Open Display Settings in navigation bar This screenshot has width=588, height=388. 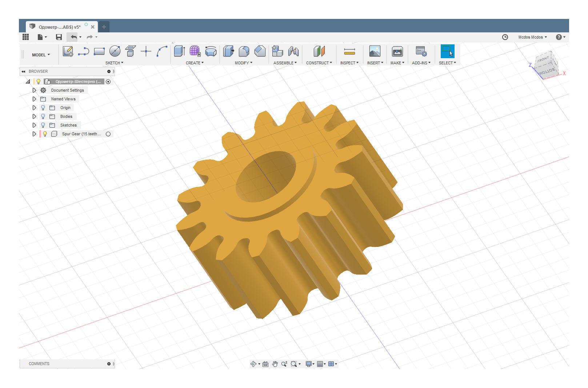(x=310, y=364)
